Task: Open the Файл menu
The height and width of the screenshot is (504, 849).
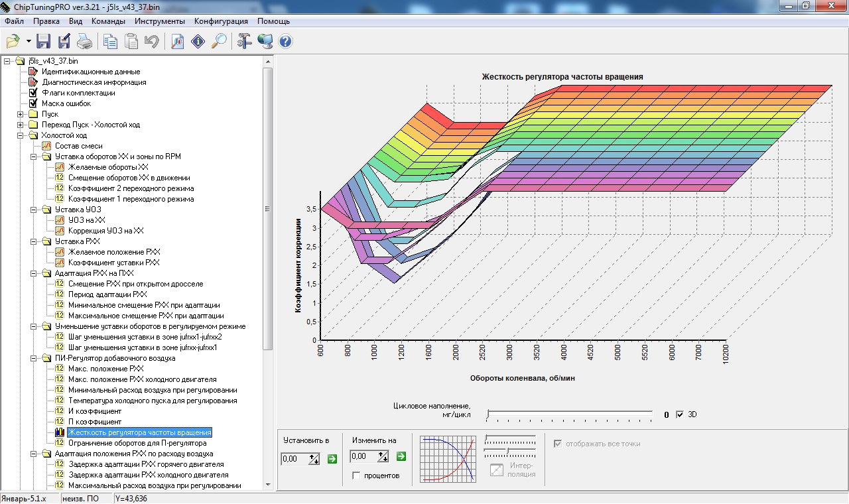Action: pyautogui.click(x=14, y=21)
